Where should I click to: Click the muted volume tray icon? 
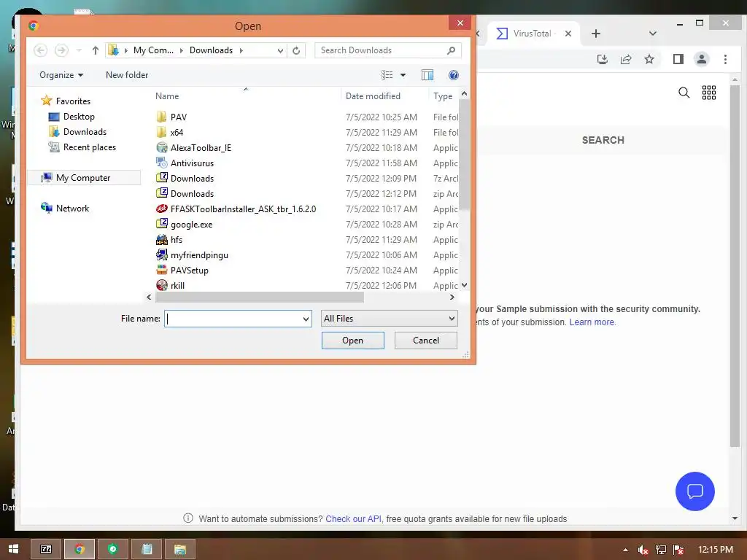(x=643, y=550)
